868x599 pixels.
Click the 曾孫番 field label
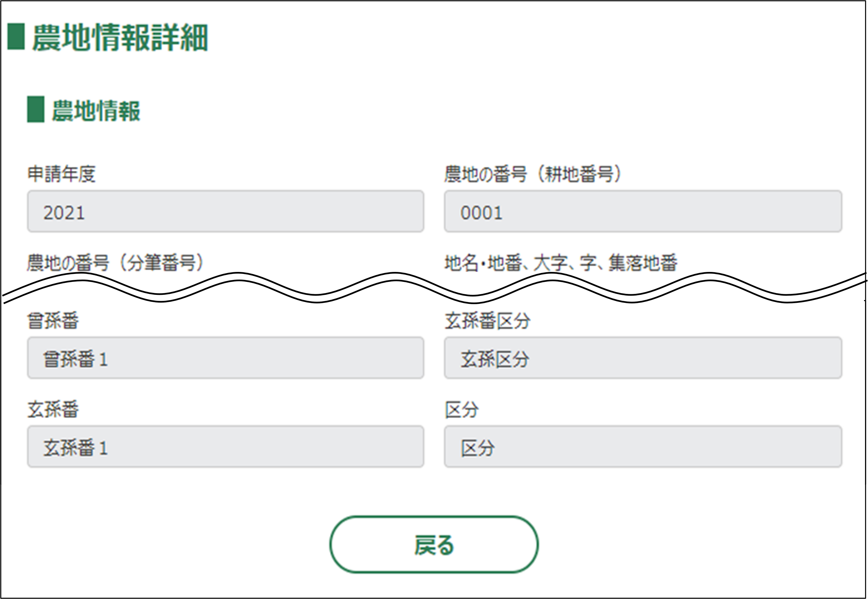pos(53,321)
